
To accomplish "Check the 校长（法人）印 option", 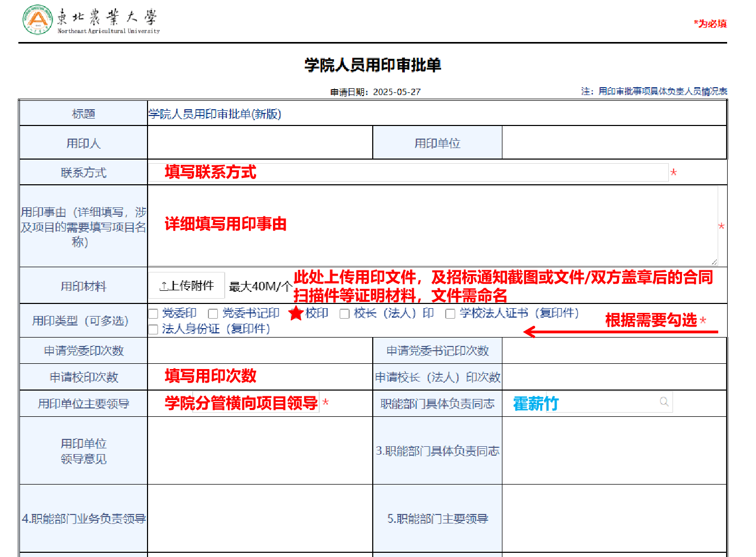I will click(x=344, y=314).
